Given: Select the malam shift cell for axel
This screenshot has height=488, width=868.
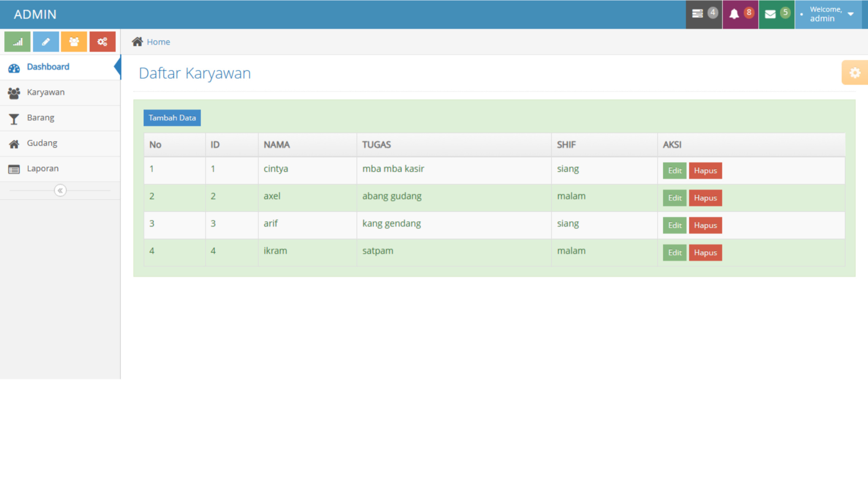Looking at the screenshot, I should (605, 198).
